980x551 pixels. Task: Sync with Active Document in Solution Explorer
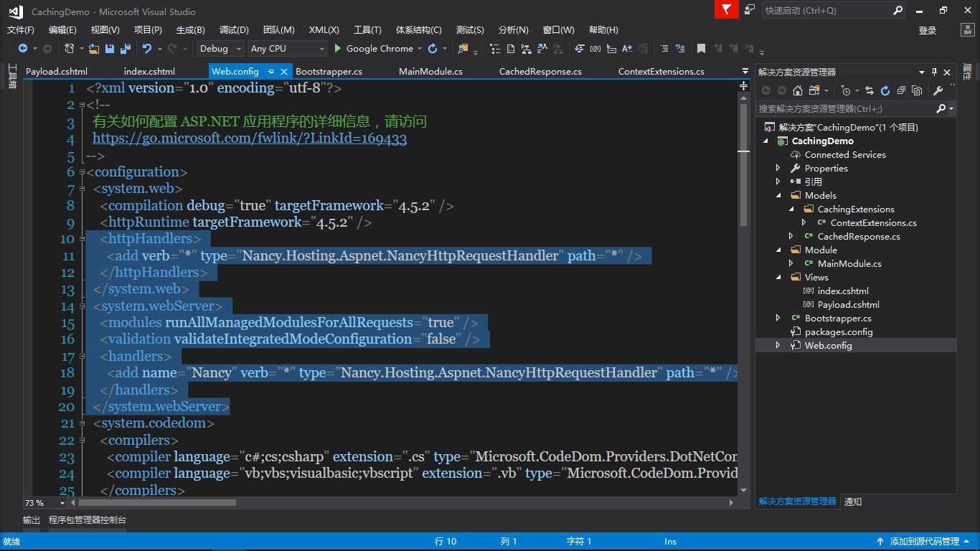pyautogui.click(x=870, y=90)
